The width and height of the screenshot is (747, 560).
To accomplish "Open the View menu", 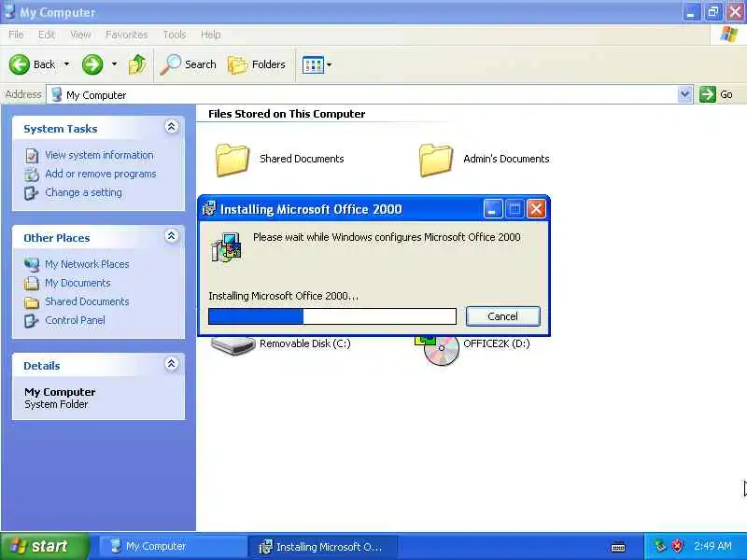I will pos(80,35).
